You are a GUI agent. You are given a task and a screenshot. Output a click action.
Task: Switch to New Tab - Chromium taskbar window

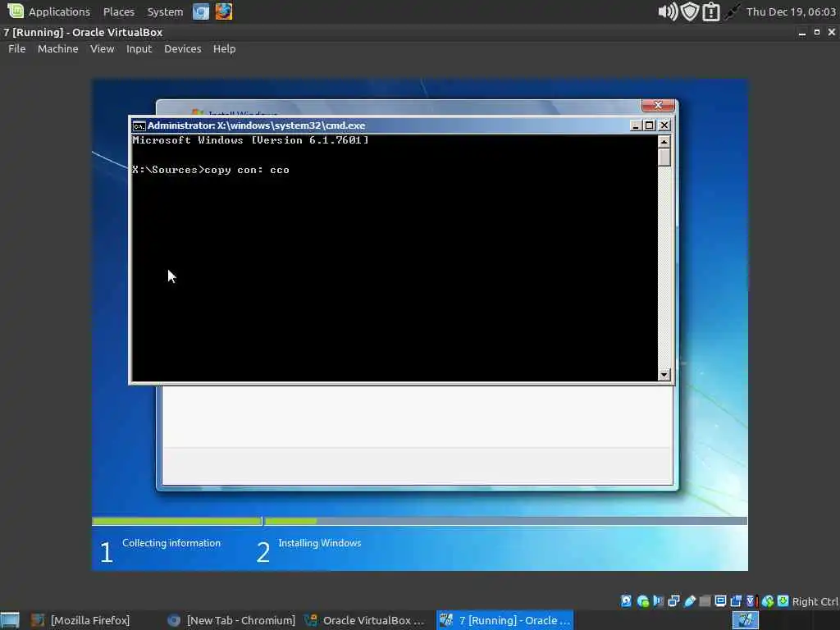tap(231, 620)
